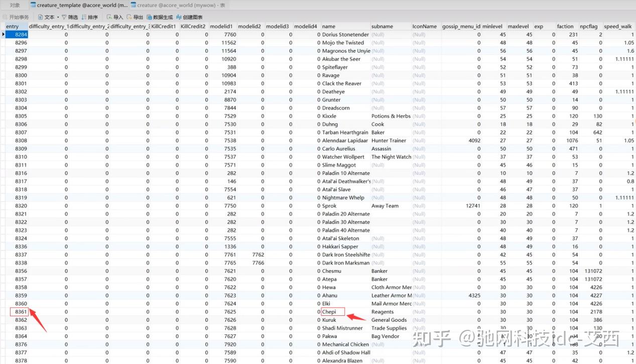Click the faction cell 1076
Viewport: 636px width, 364px height.
(573, 141)
